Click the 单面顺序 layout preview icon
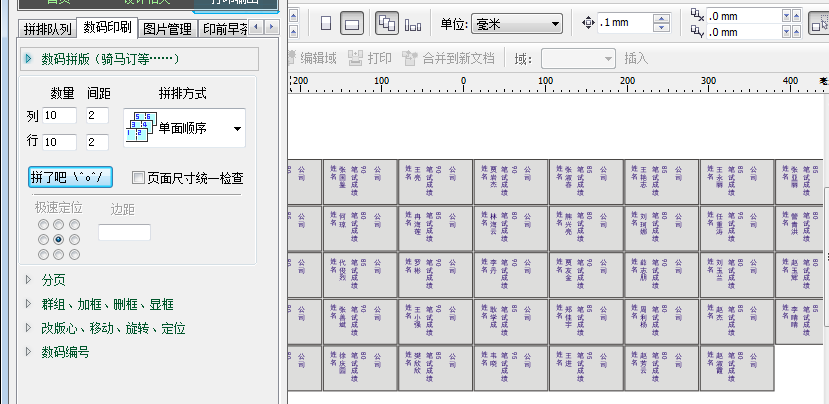Viewport: 829px width, 404px height. [141, 127]
